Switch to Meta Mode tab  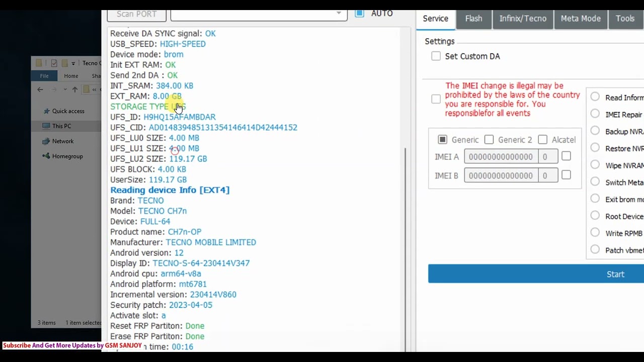581,19
